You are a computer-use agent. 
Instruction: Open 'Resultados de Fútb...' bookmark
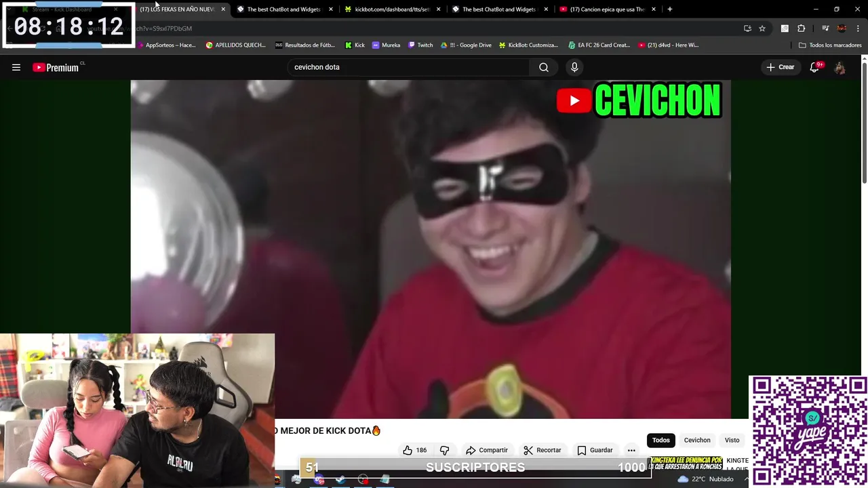coord(305,45)
